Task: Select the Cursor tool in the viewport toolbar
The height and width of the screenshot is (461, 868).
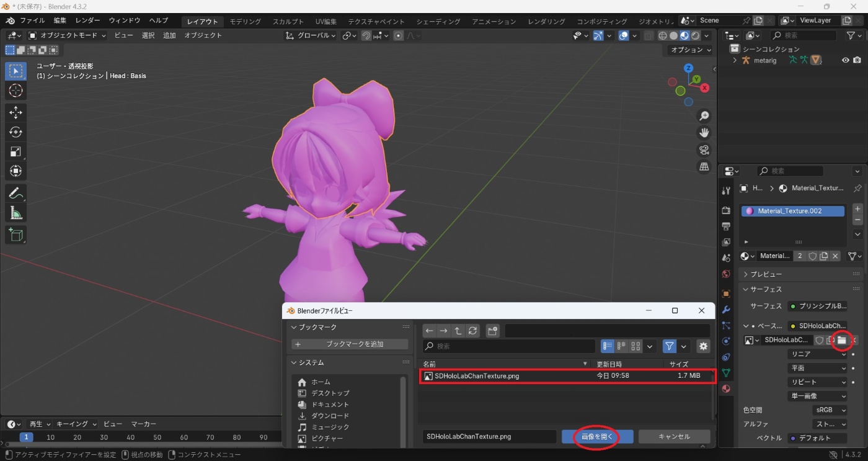Action: [16, 91]
